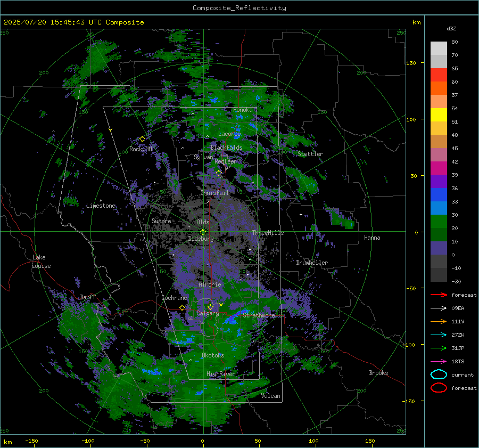Click the Vulcan label
The height and width of the screenshot is (448, 479).
271,396
